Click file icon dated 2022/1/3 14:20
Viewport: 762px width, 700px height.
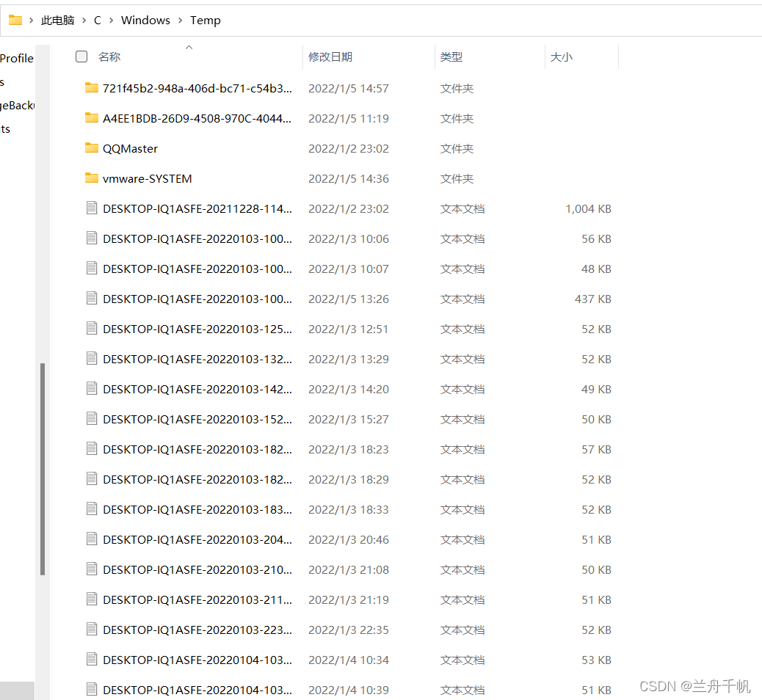click(x=92, y=389)
